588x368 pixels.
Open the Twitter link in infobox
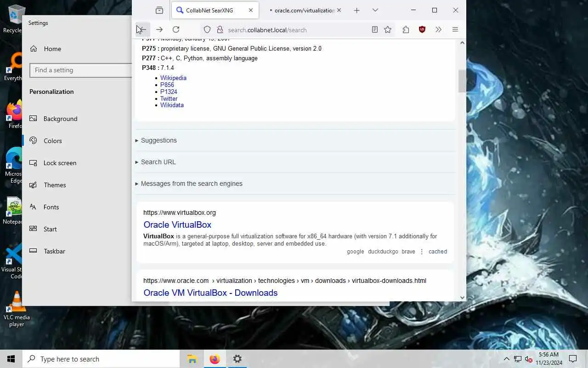click(x=169, y=98)
